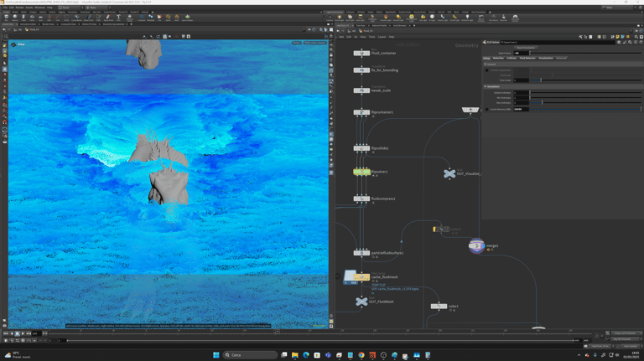Screen dimensions: 644x361
Task: Open the network editor Add menu
Action: pyautogui.click(x=341, y=37)
